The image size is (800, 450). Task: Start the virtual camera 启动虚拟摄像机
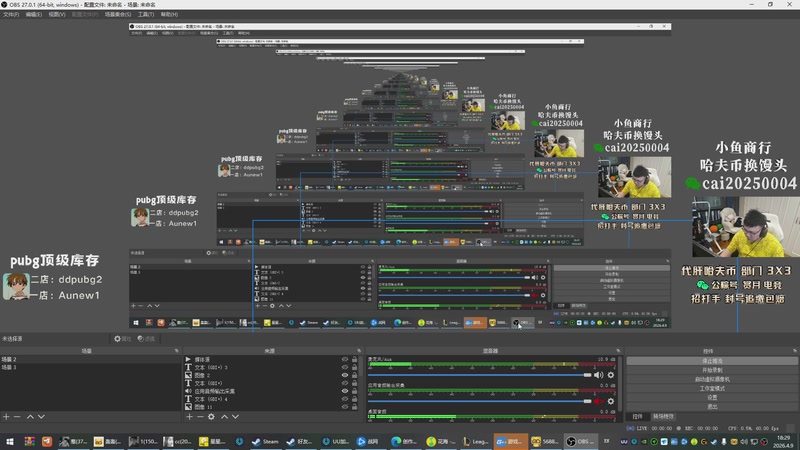click(712, 380)
